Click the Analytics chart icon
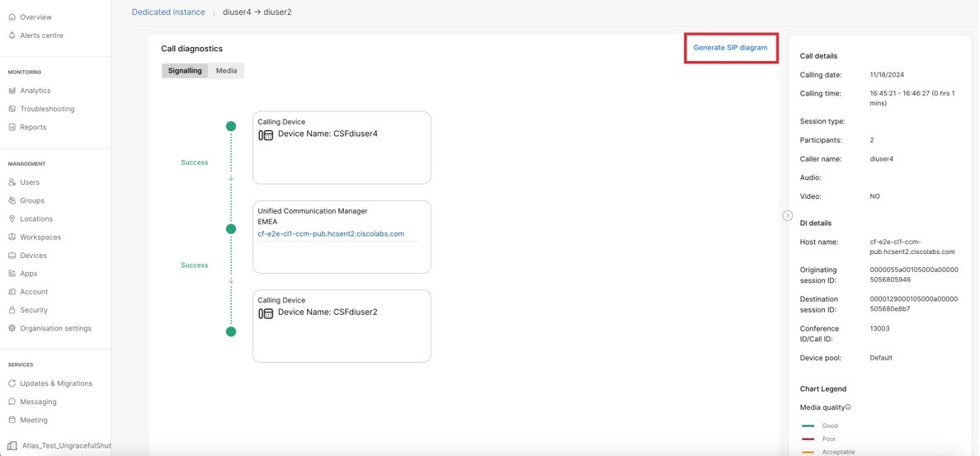 [x=12, y=91]
